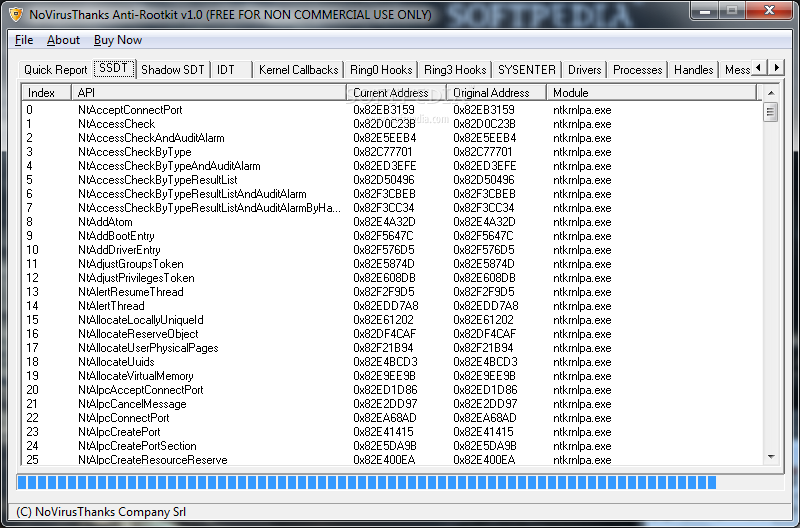800x528 pixels.
Task: Select the NtAccessCheckByType entry
Action: [x=392, y=152]
